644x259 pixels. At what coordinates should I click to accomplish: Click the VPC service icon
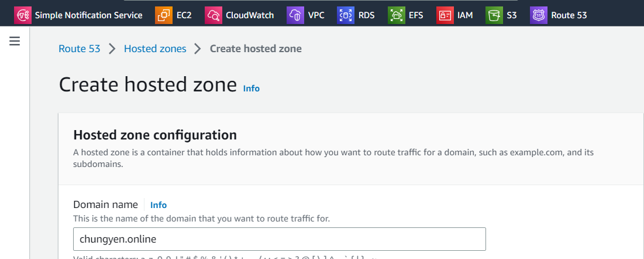click(x=295, y=15)
